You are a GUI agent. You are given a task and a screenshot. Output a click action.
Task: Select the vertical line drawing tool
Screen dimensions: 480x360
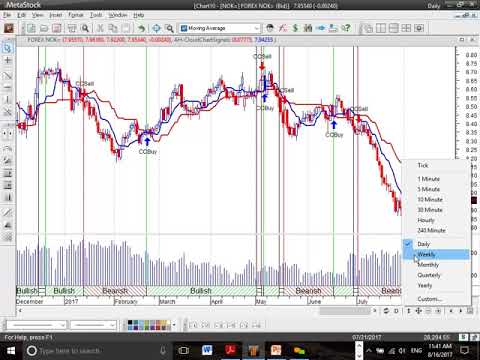click(7, 99)
